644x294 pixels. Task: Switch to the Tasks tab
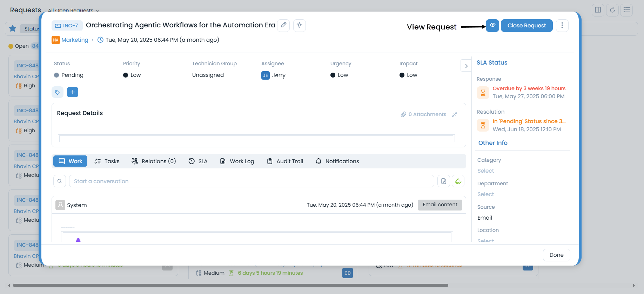pyautogui.click(x=107, y=161)
